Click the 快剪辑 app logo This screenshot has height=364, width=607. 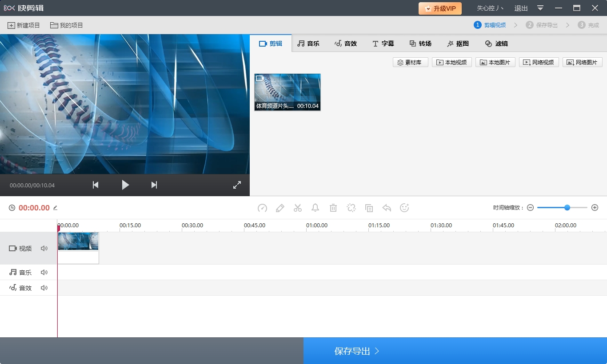(24, 8)
